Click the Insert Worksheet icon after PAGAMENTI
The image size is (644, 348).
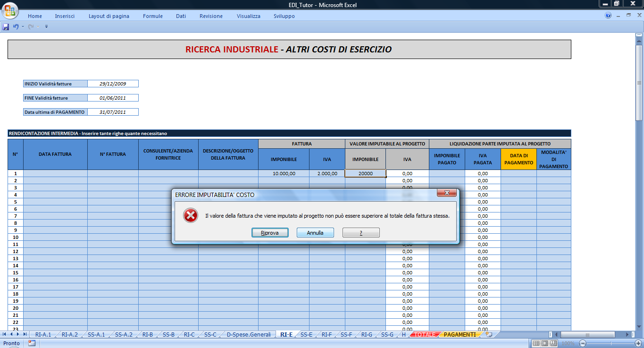point(489,334)
